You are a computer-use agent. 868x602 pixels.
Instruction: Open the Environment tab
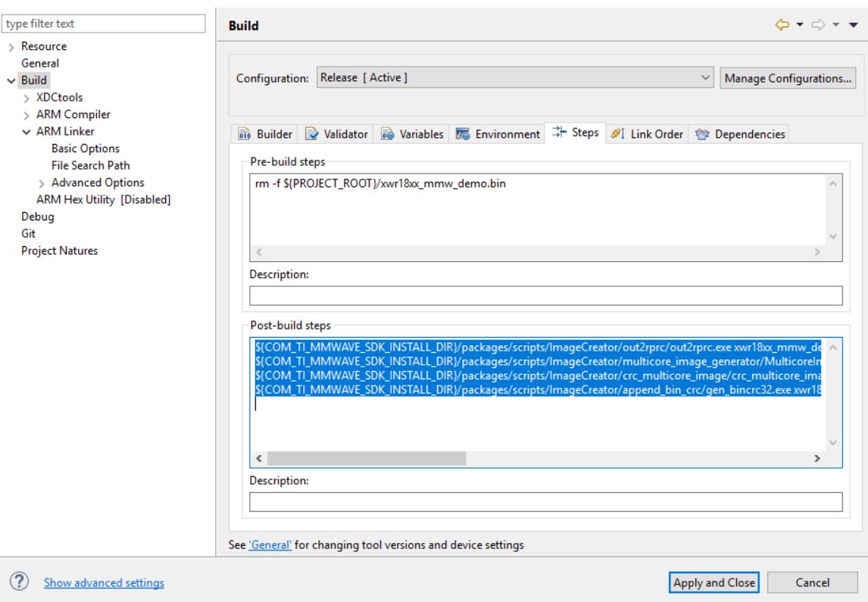(x=498, y=134)
